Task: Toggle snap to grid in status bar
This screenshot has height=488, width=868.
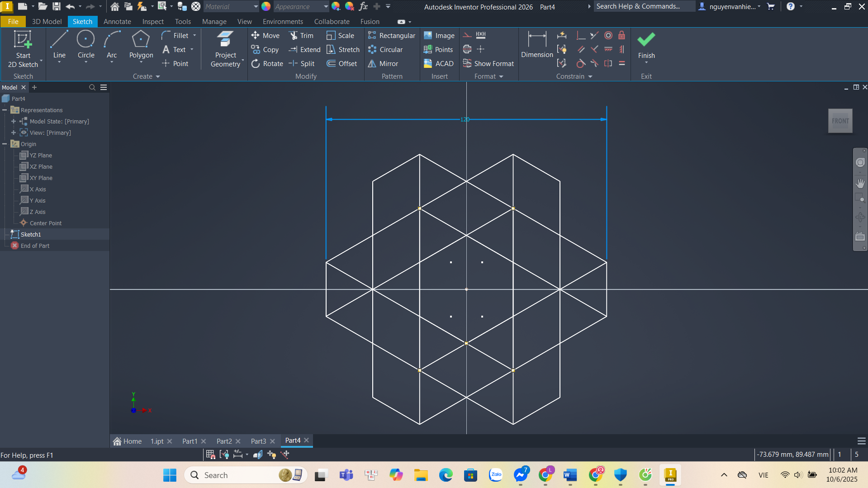Action: pyautogui.click(x=210, y=455)
